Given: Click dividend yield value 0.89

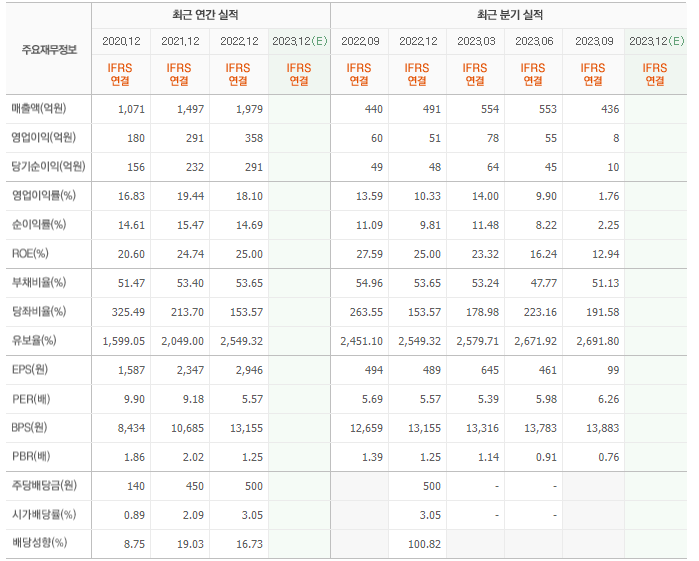Looking at the screenshot, I should pyautogui.click(x=134, y=515).
